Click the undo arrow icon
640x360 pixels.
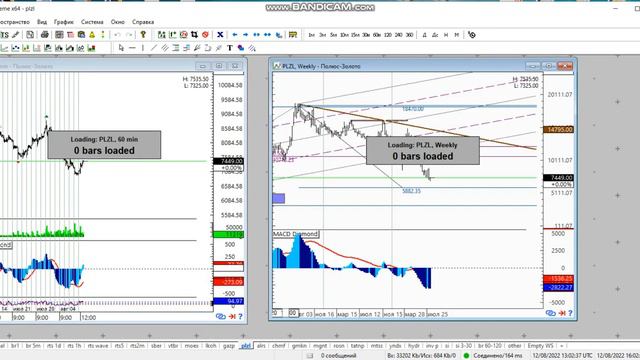point(117,35)
